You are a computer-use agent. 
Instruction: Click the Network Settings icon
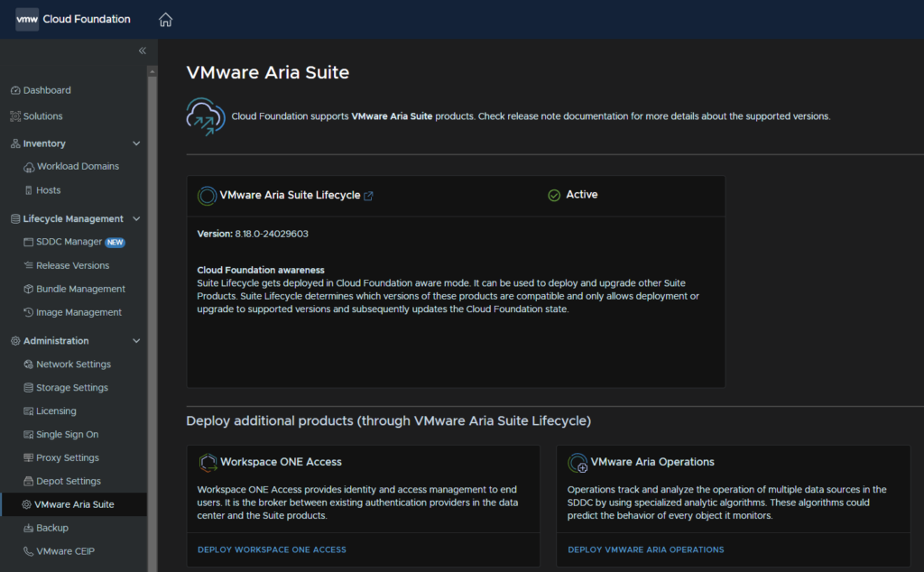pos(28,364)
